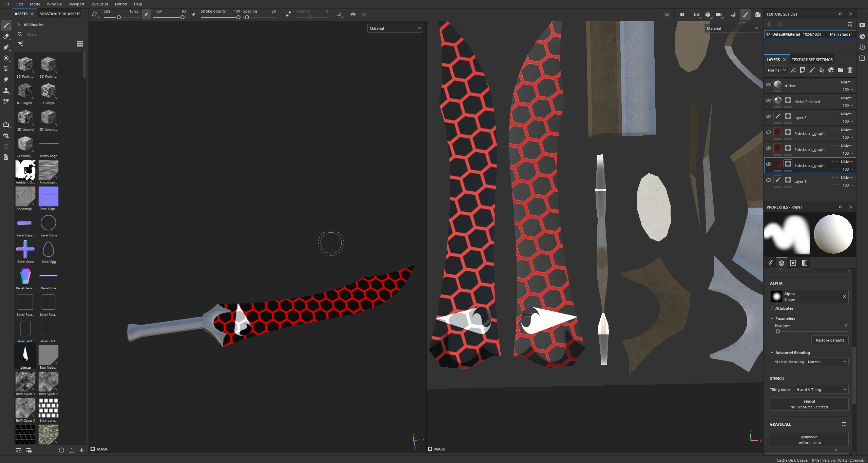Add a fill layer with bucket icon
The image size is (868, 463).
(x=821, y=70)
